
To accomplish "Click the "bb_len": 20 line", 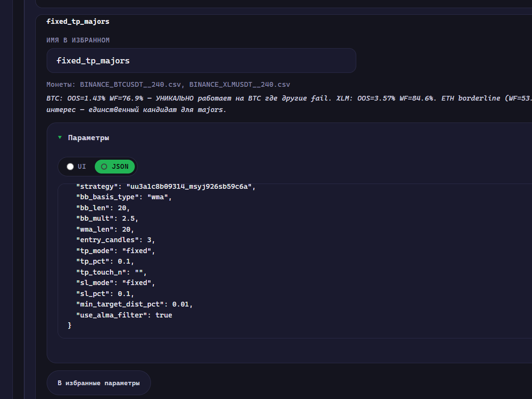I will pos(103,208).
